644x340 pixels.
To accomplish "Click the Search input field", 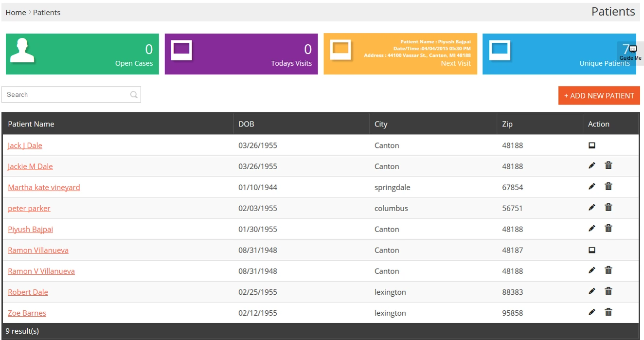I will 66,95.
